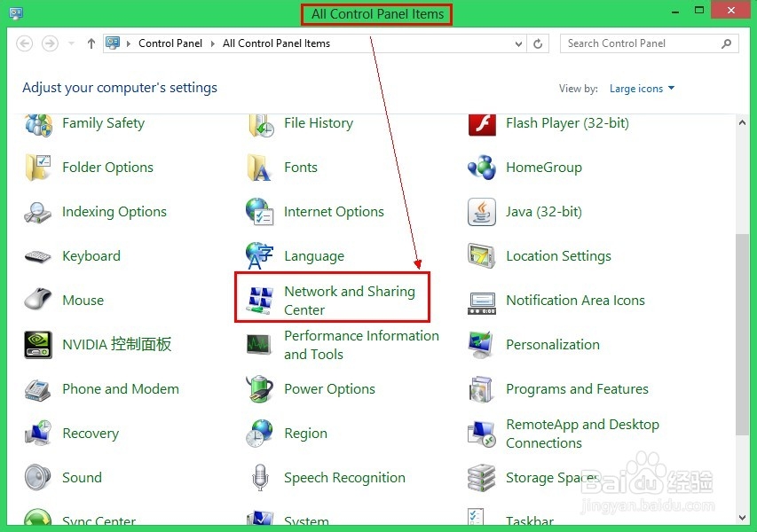This screenshot has width=757, height=532.
Task: Click the Folder Options link text
Action: 107,168
